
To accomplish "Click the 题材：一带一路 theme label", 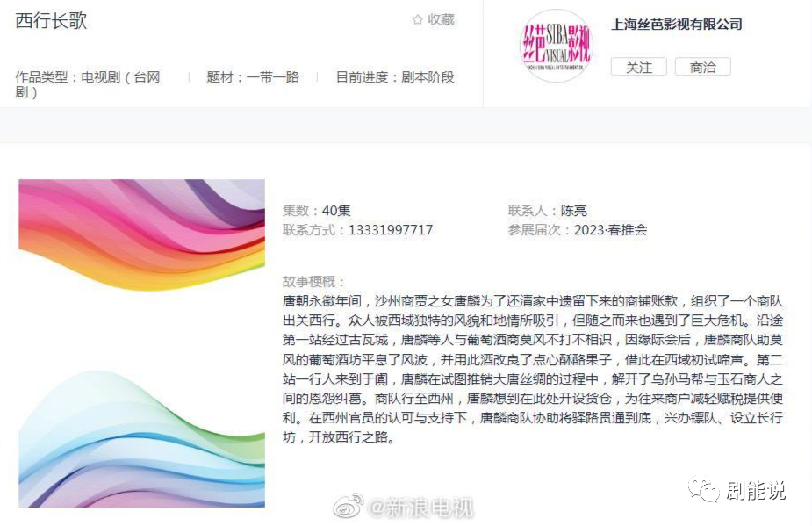I will point(253,77).
